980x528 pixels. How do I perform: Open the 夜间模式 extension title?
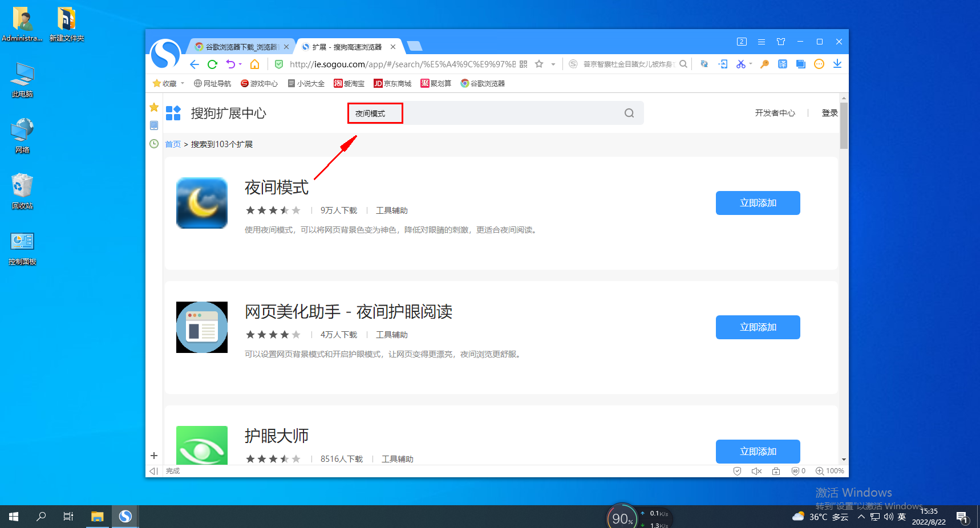(x=277, y=188)
